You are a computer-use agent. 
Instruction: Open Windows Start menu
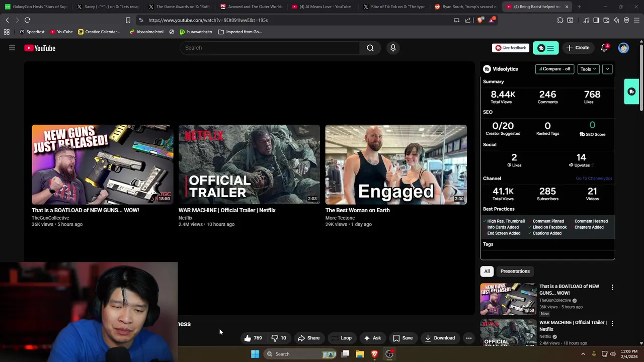(255, 354)
